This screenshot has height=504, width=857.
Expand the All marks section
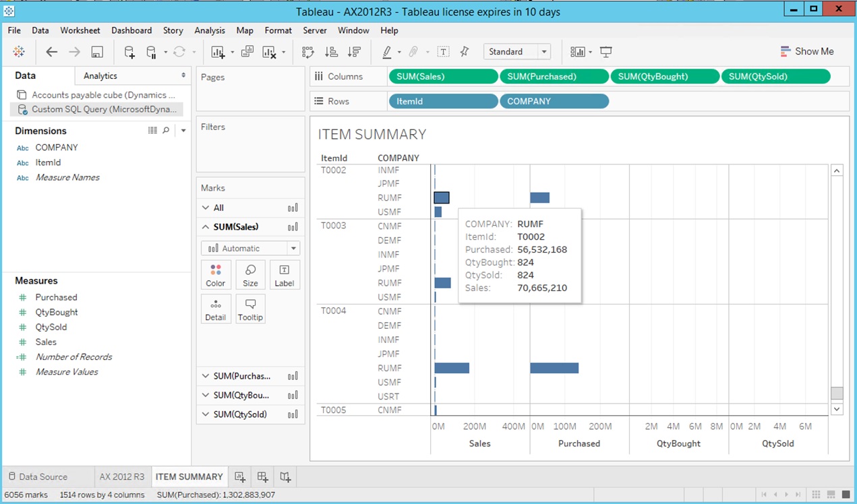(206, 208)
